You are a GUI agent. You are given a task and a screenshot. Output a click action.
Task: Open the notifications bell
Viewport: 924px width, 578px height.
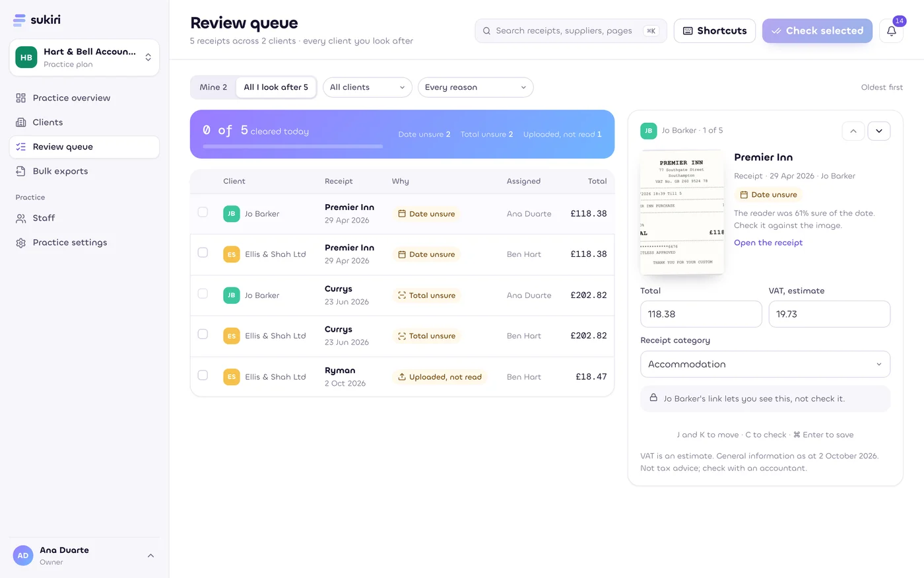pos(891,31)
